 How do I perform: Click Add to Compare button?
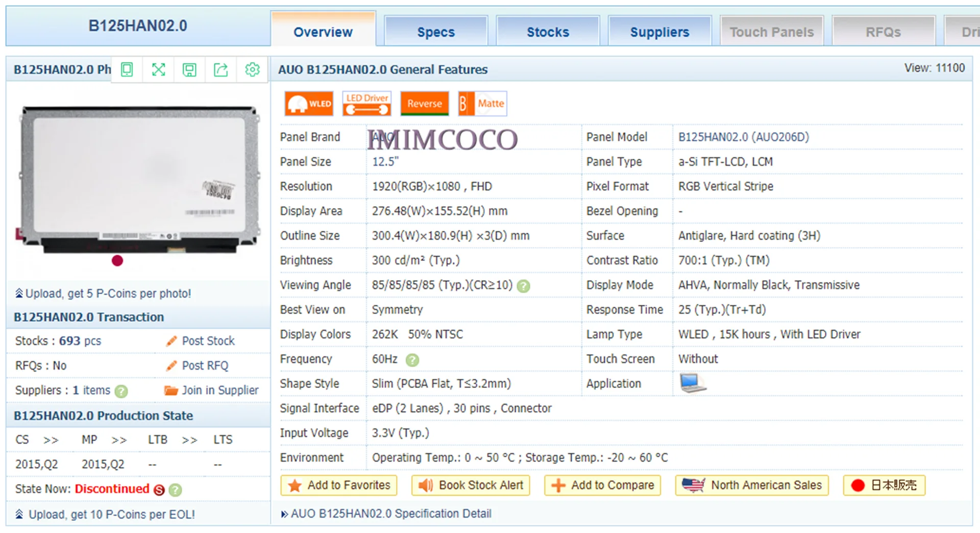click(602, 485)
